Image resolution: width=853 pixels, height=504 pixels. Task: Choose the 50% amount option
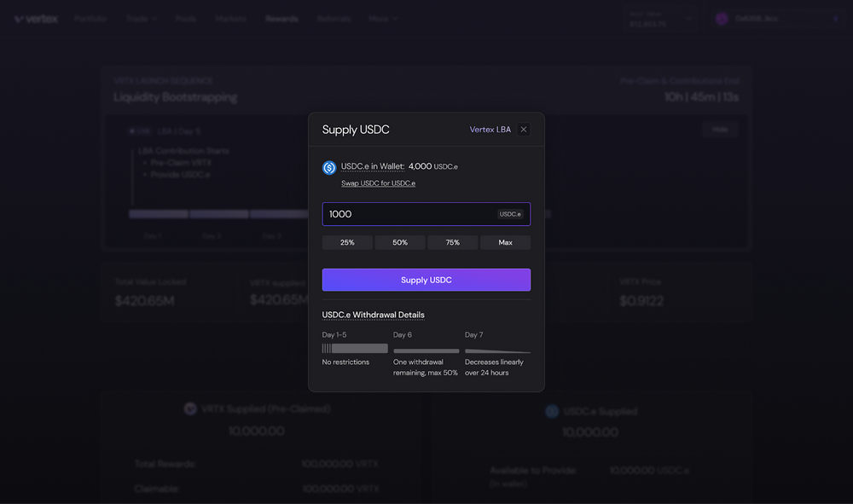(x=400, y=243)
